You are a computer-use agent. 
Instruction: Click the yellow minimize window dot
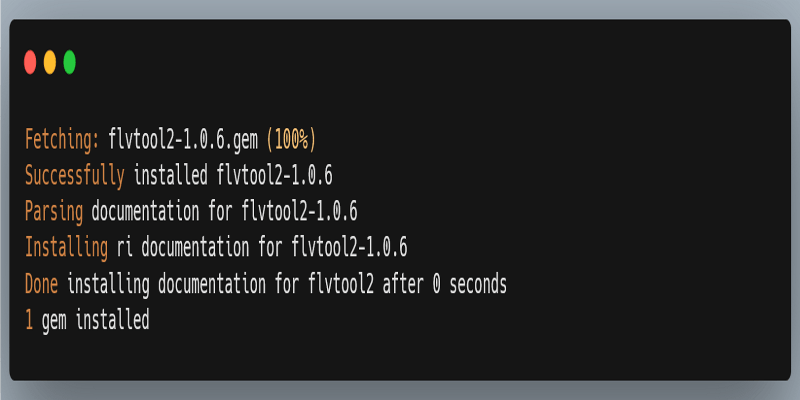pyautogui.click(x=50, y=63)
